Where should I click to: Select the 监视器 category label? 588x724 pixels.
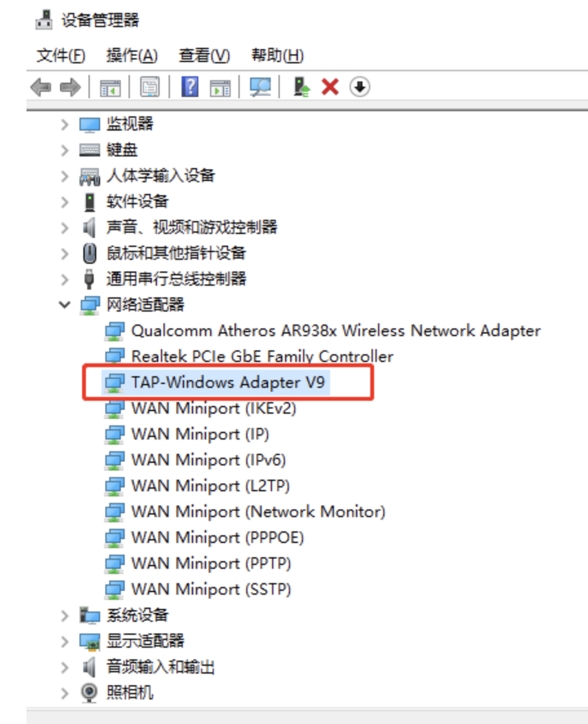tap(130, 123)
